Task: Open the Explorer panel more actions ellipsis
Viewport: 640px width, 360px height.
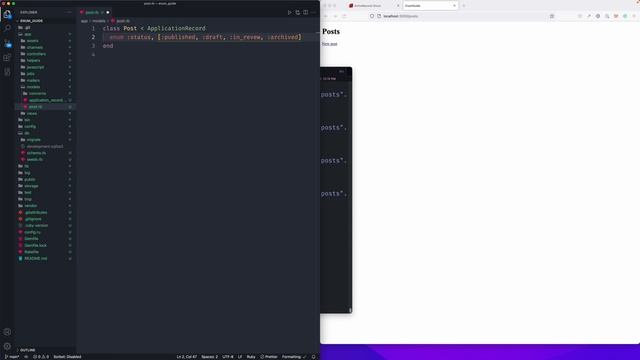Action: click(69, 12)
